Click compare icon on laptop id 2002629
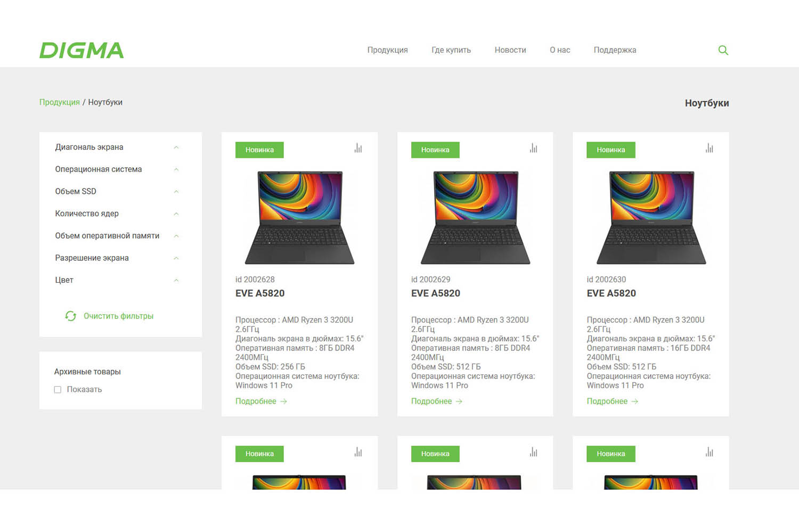The width and height of the screenshot is (799, 532). (533, 149)
